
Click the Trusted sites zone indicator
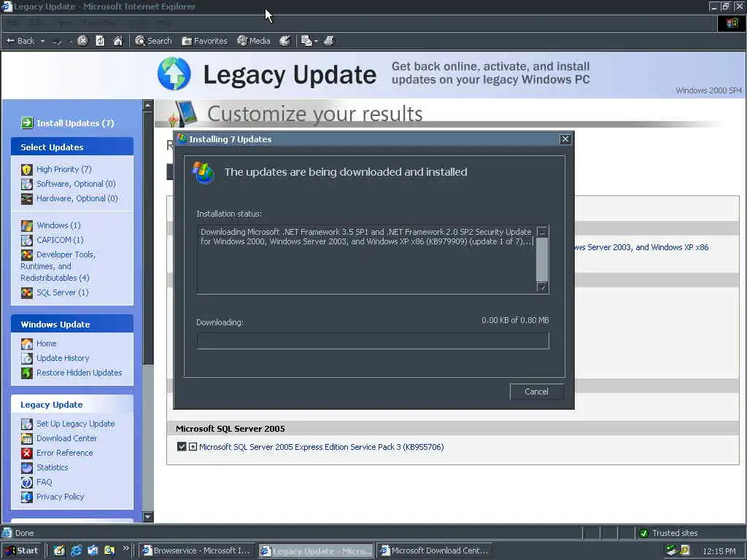669,533
